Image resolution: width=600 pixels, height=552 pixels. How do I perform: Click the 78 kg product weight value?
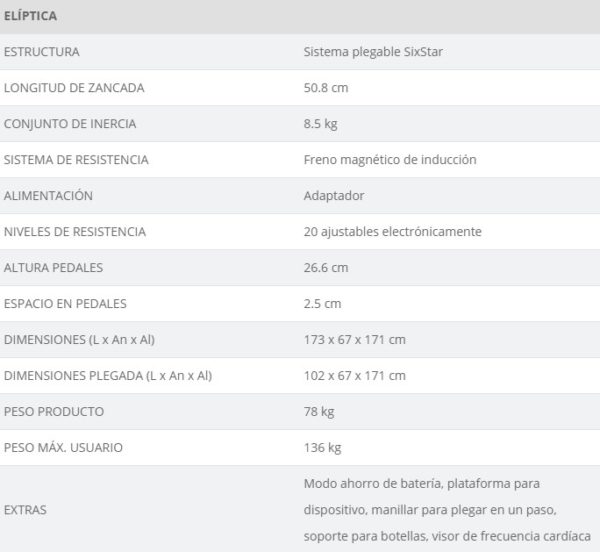coord(319,412)
